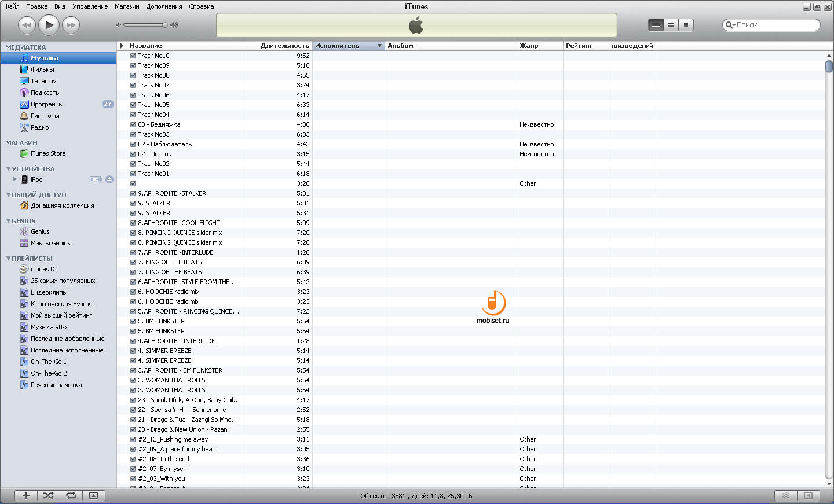Toggle repeat mode button
The width and height of the screenshot is (834, 504).
(71, 495)
